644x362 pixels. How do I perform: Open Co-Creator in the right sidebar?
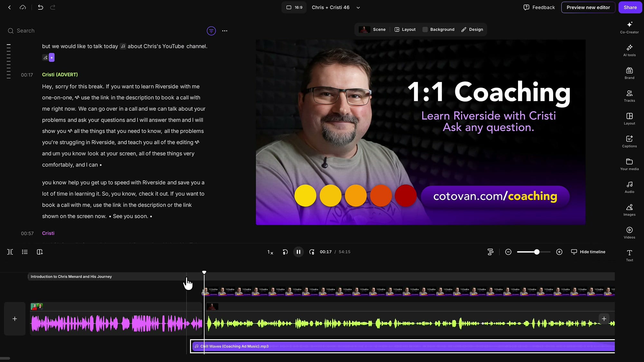[629, 28]
